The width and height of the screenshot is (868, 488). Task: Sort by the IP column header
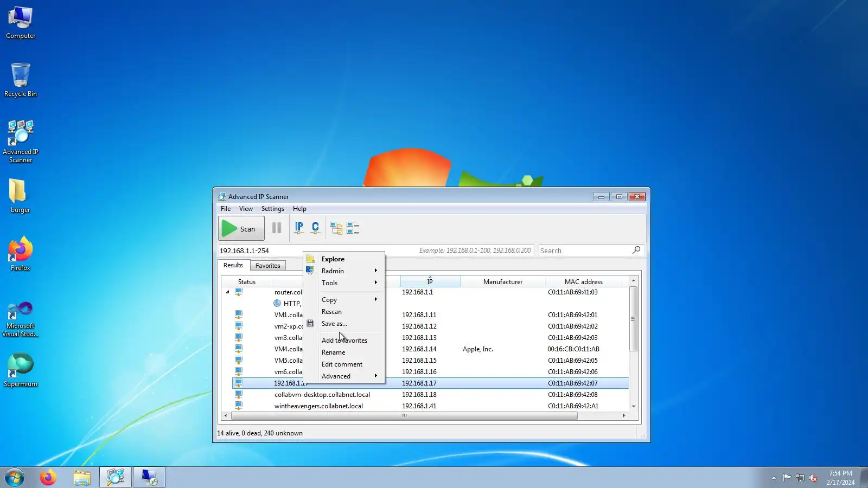coord(430,282)
